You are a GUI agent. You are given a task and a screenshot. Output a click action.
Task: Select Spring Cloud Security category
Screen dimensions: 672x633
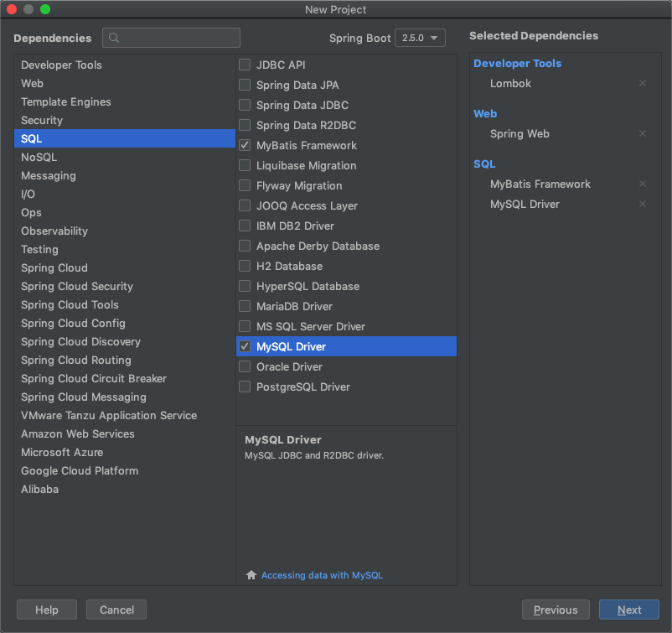coord(125,286)
